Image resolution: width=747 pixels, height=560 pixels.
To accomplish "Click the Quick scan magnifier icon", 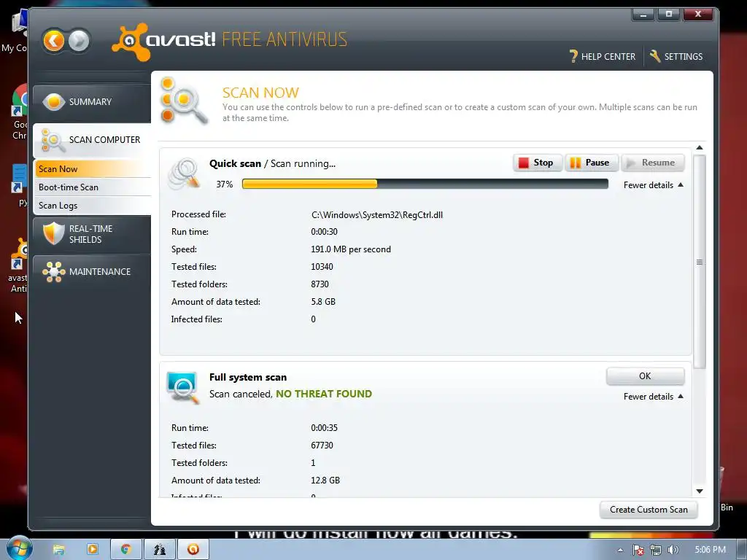I will (x=184, y=174).
